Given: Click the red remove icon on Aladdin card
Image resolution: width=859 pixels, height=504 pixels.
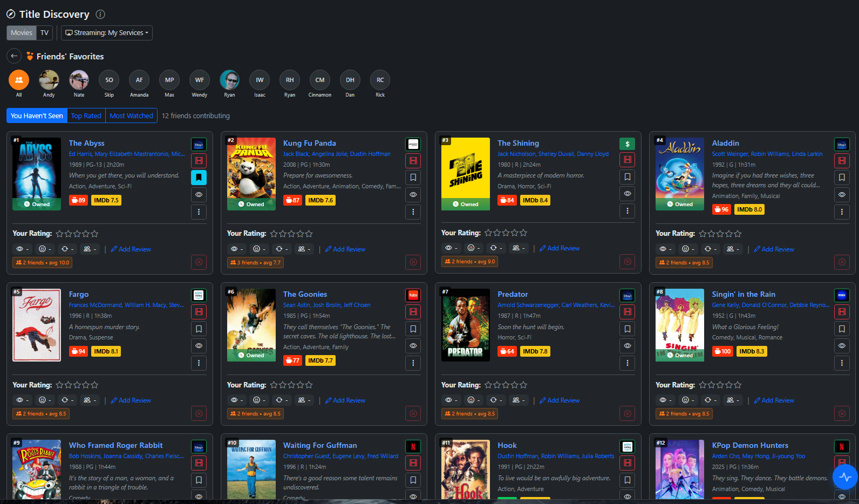Looking at the screenshot, I should coord(841,263).
